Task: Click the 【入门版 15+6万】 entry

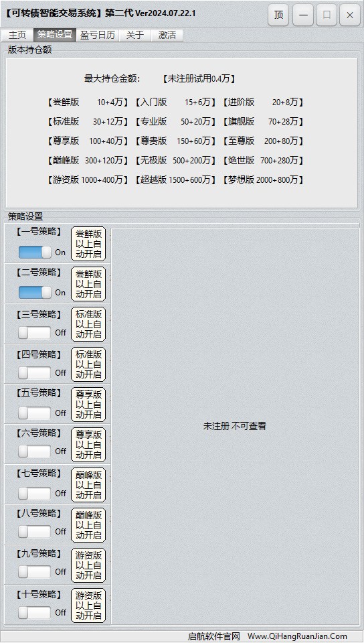Action: click(175, 102)
